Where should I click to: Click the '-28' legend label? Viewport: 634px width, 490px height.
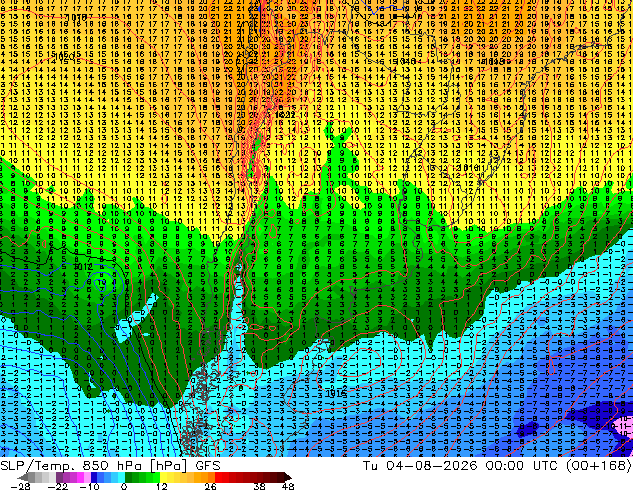pyautogui.click(x=20, y=486)
